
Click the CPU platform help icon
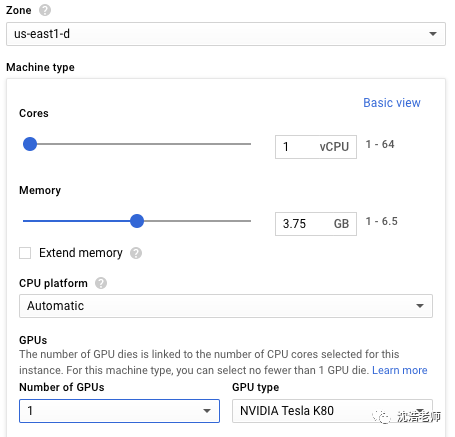(x=101, y=283)
